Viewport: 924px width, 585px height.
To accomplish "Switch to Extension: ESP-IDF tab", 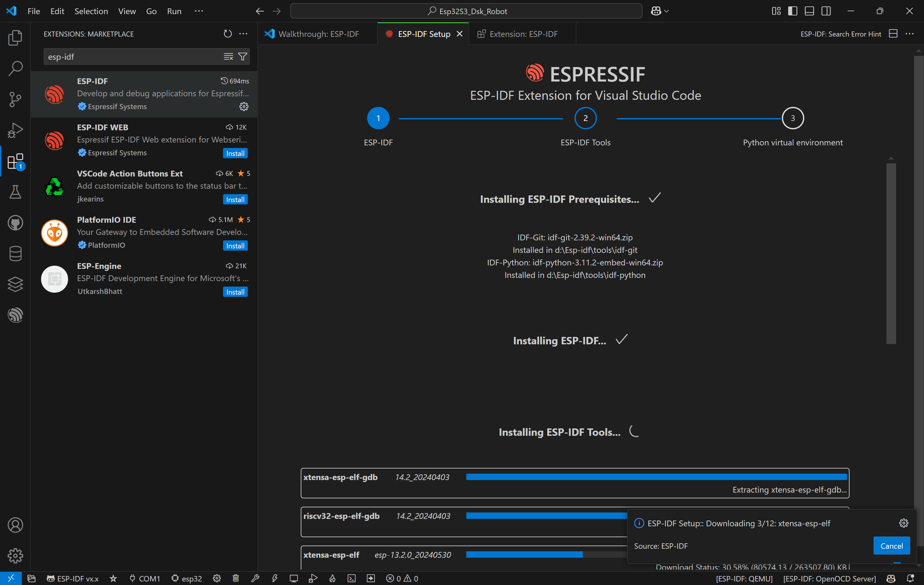I will click(522, 34).
